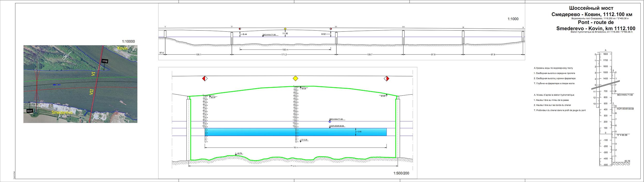Click the blue flow direction arrow on the river

coord(57,84)
